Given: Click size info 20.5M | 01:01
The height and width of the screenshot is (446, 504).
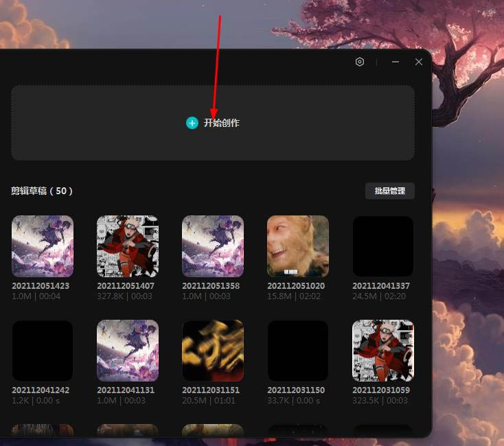Looking at the screenshot, I should 209,401.
